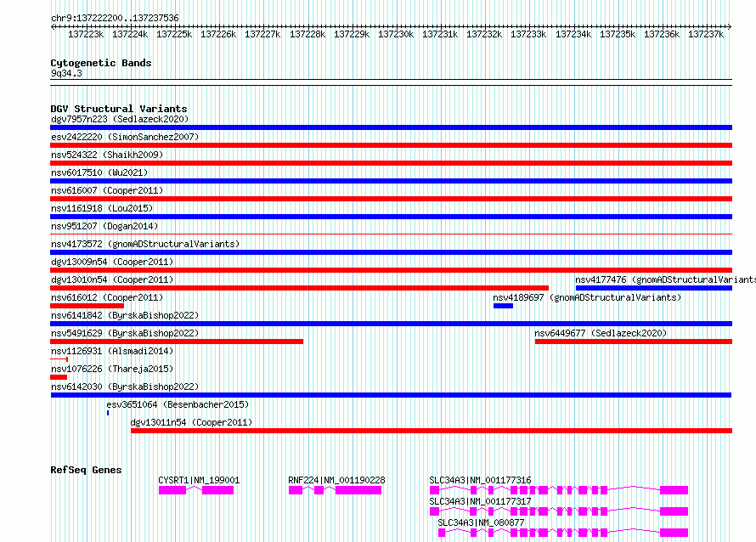Select the 9q34.3 band label
The width and height of the screenshot is (756, 542).
[x=66, y=73]
